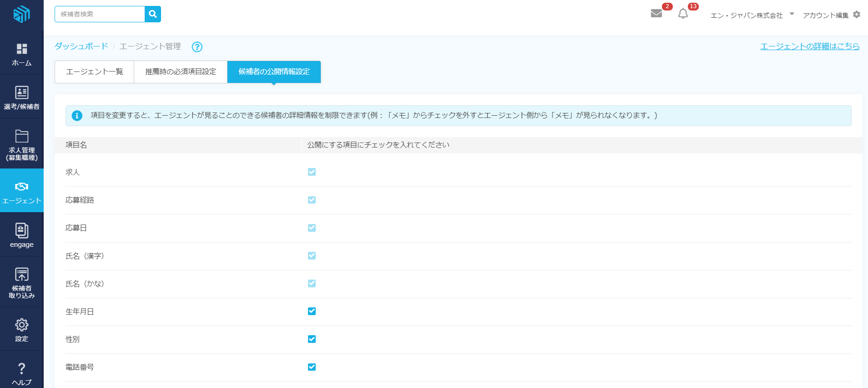Viewport: 868px width, 388px height.
Task: Switch to 推薦時の必須項目設定 tab
Action: point(181,72)
